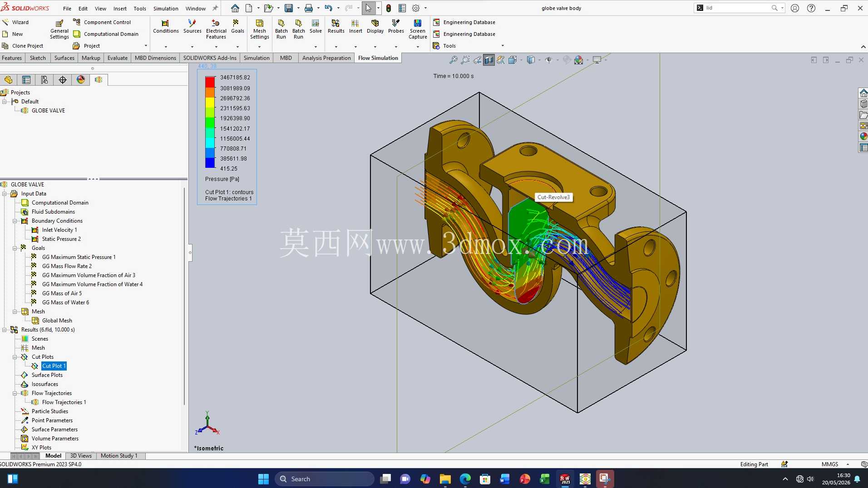Click the Insert results icon
Screen dimensions: 868x488
(355, 23)
